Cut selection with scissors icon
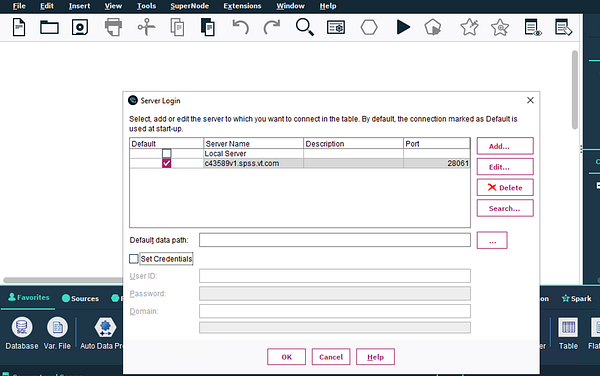Screen dimensions: 600x376 [x=146, y=27]
